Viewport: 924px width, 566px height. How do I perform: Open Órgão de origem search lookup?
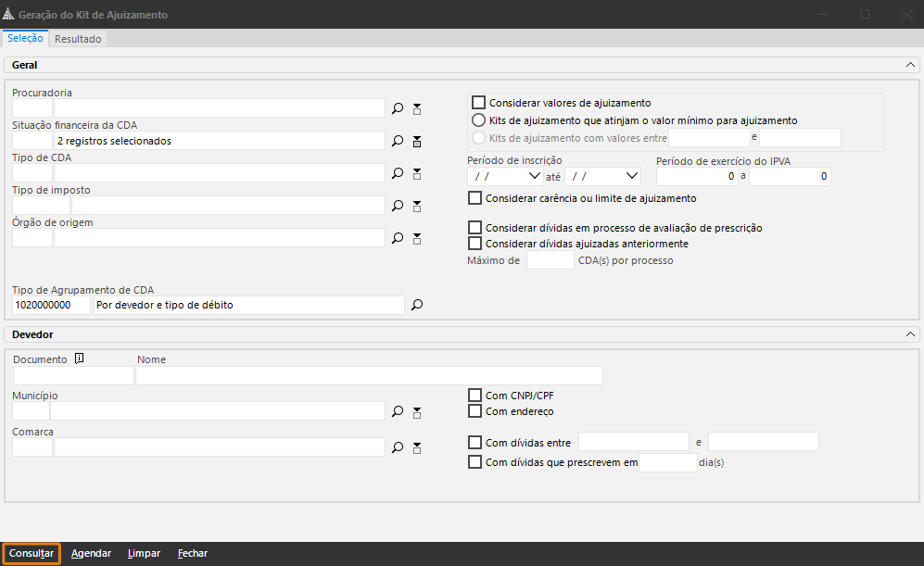coord(398,238)
